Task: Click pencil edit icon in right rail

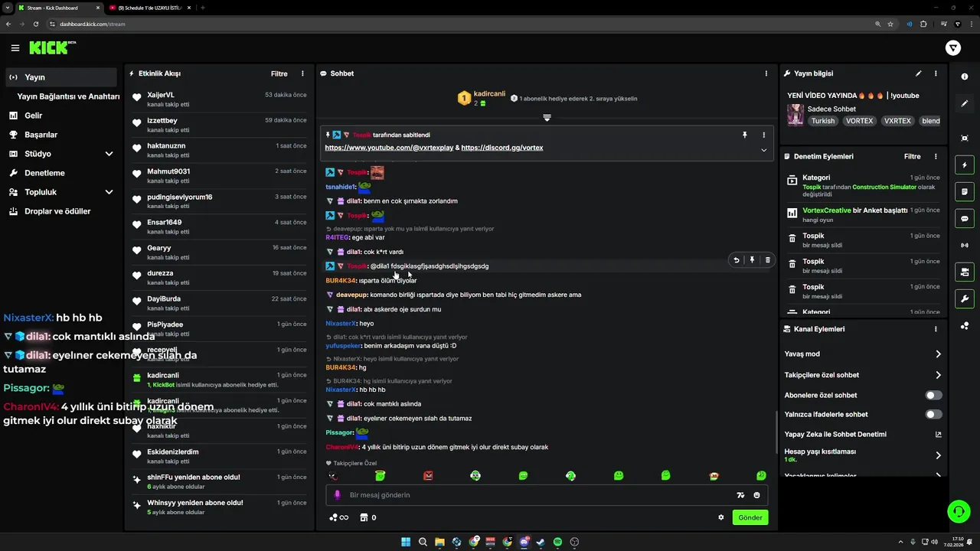Action: [965, 103]
